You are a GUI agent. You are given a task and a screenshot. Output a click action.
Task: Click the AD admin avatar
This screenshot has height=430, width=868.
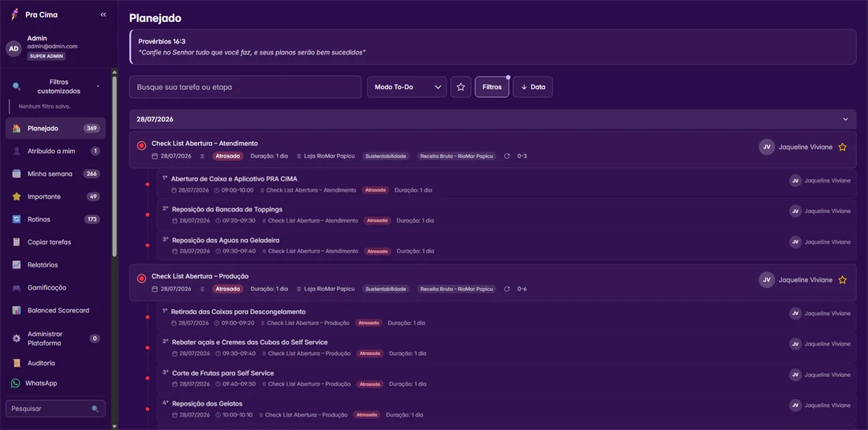[x=14, y=49]
